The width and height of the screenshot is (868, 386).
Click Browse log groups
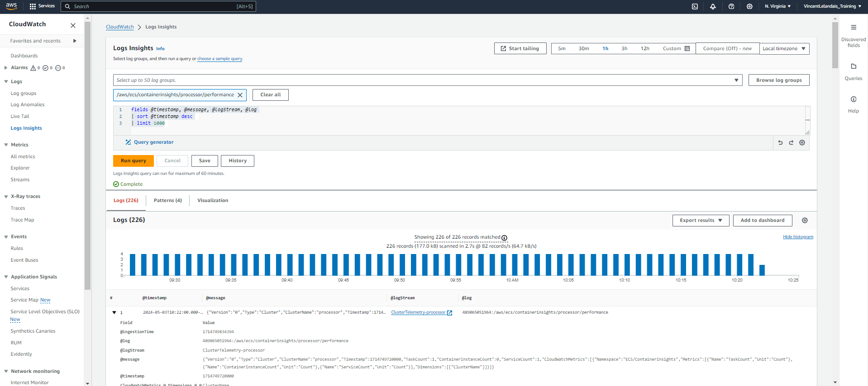click(779, 80)
